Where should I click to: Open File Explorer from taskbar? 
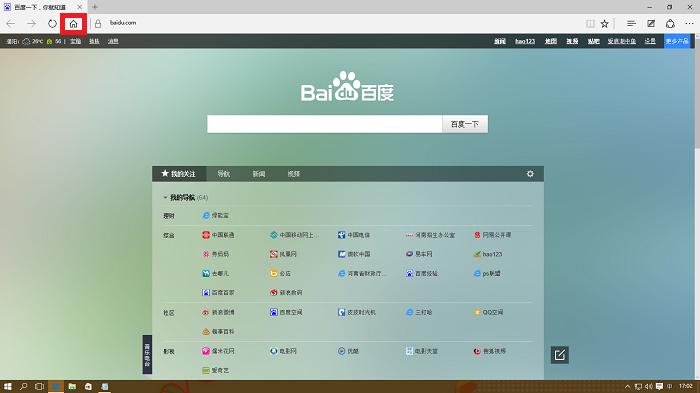point(72,386)
